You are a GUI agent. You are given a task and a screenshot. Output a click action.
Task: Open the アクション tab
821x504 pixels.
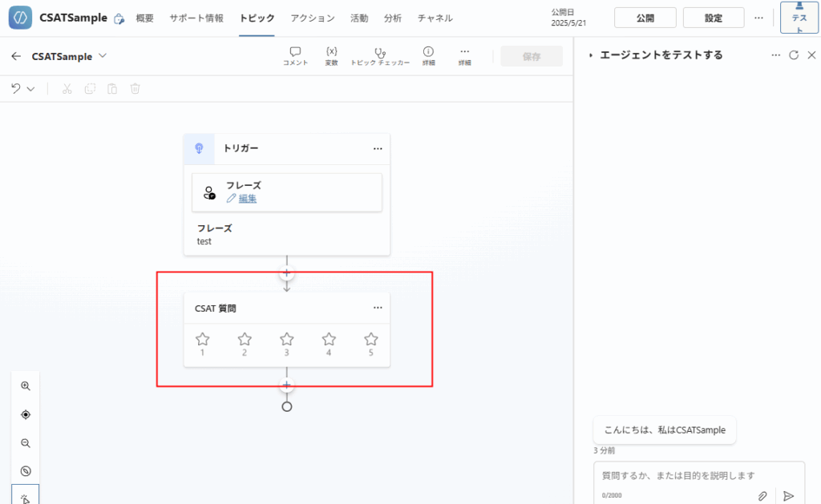pos(313,18)
